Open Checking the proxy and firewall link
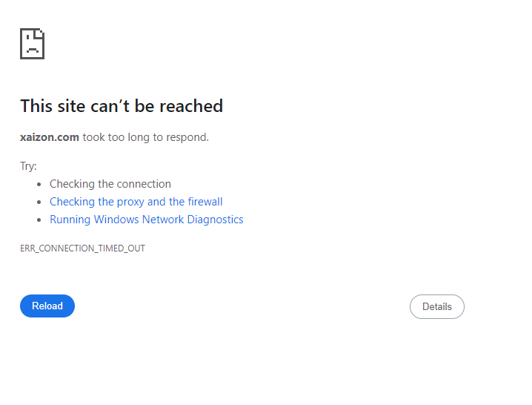The image size is (532, 405). [x=136, y=202]
